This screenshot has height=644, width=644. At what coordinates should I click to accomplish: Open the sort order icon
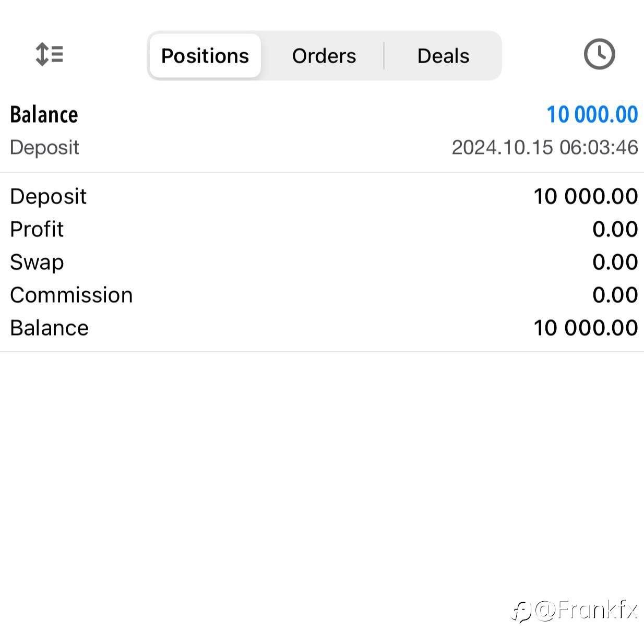[x=50, y=54]
